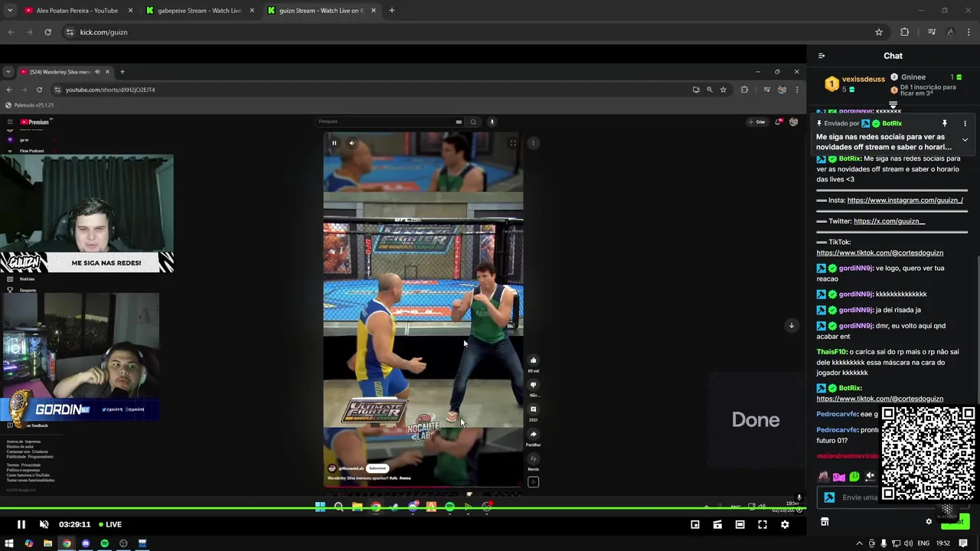Show hidden system tray icons
Viewport: 980px width, 551px height.
[x=859, y=543]
